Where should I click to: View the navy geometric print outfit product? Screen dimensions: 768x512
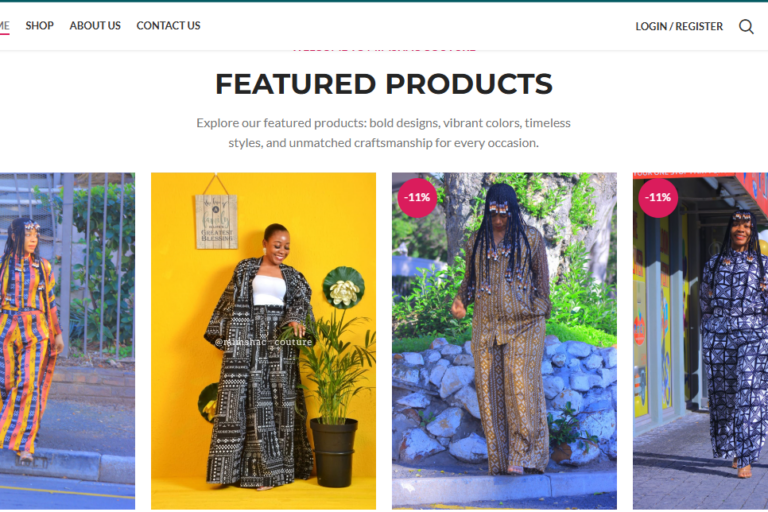tap(700, 341)
